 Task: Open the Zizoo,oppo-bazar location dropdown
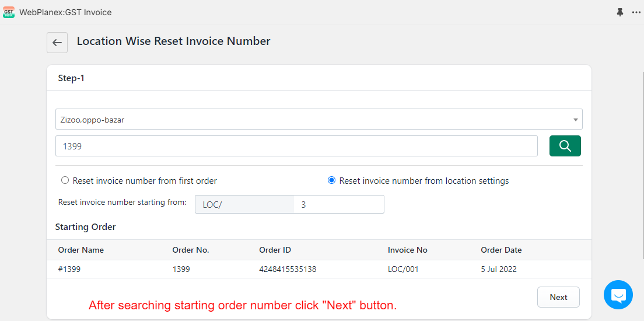[318, 119]
